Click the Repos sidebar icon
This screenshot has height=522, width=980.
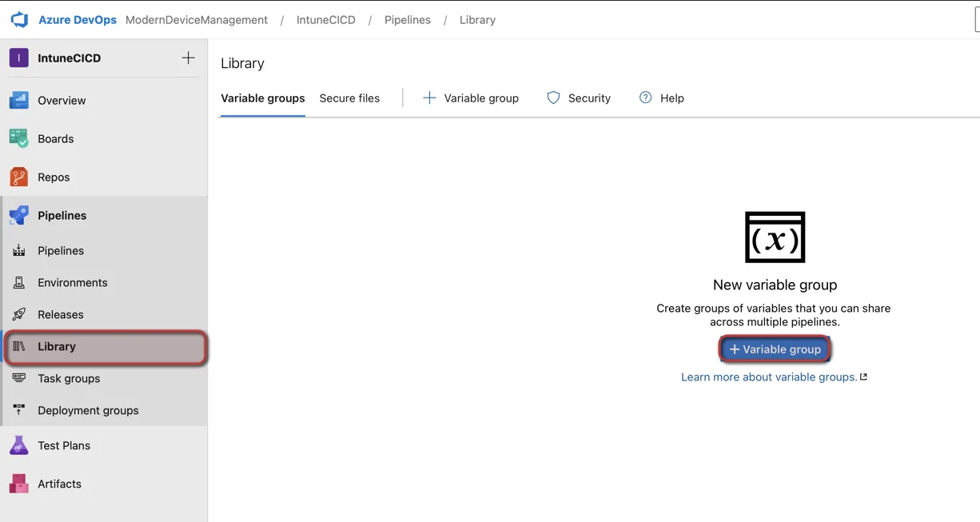[x=19, y=177]
